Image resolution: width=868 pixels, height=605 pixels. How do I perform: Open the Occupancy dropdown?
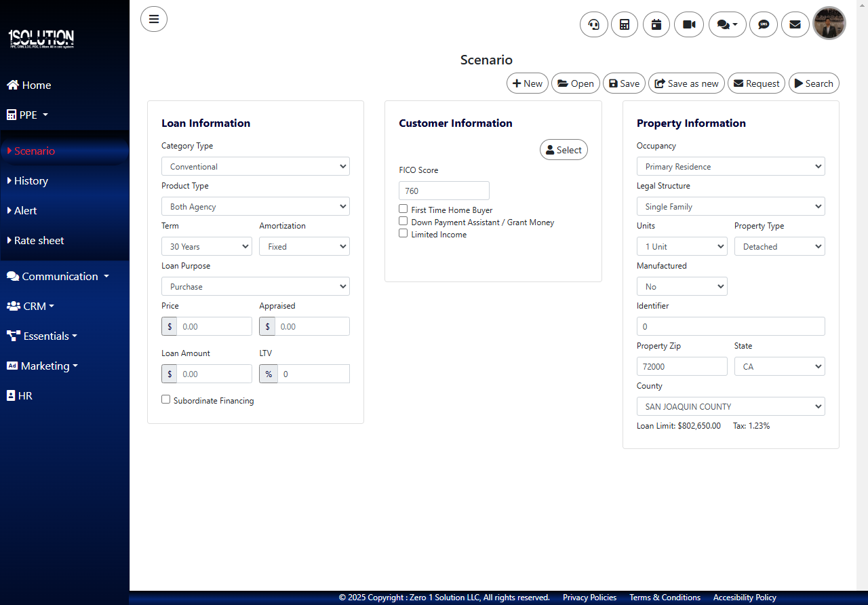pos(730,167)
